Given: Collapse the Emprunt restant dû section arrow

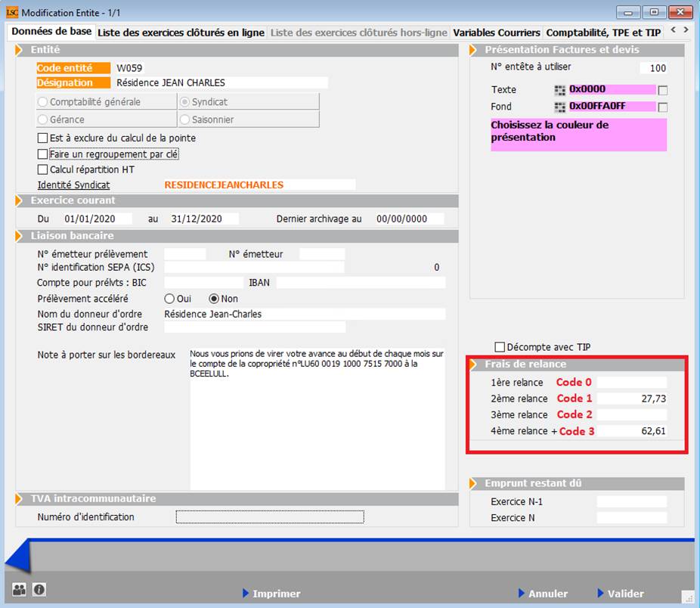Looking at the screenshot, I should click(473, 483).
